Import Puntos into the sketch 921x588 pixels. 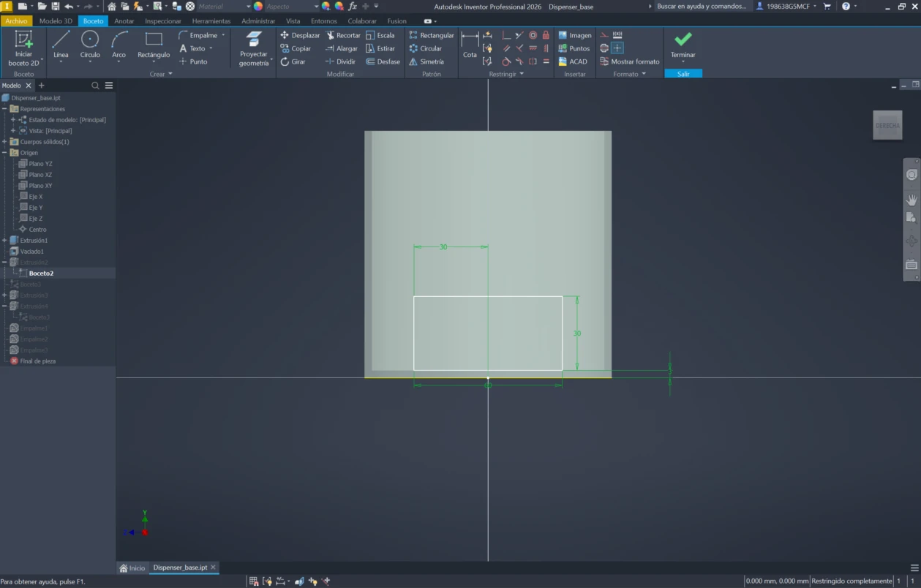574,48
